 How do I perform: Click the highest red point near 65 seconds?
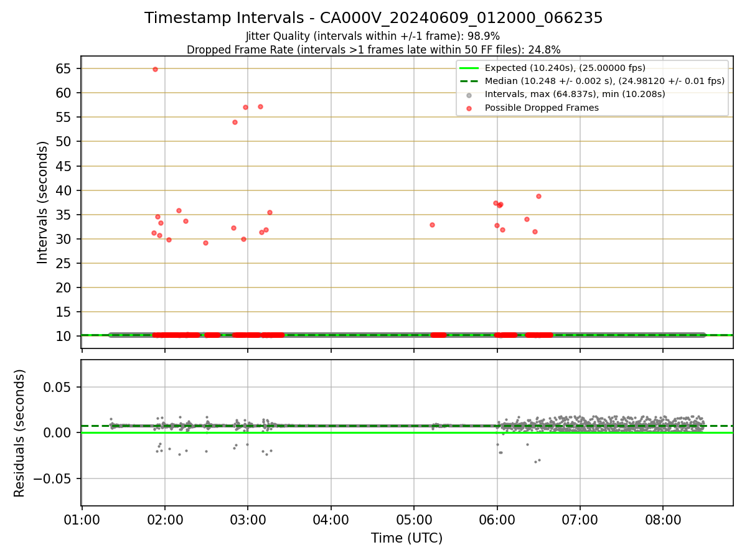tap(155, 69)
